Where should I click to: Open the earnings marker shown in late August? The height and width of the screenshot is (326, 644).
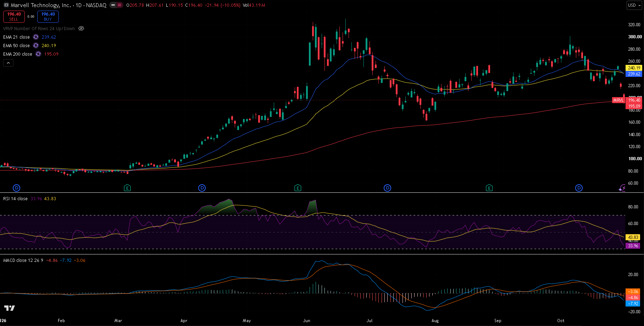tap(489, 188)
